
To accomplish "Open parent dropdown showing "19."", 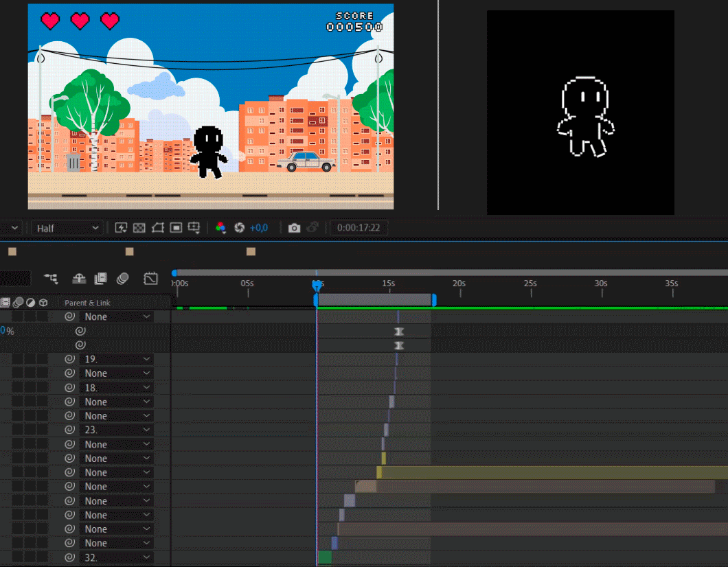I will pos(116,359).
